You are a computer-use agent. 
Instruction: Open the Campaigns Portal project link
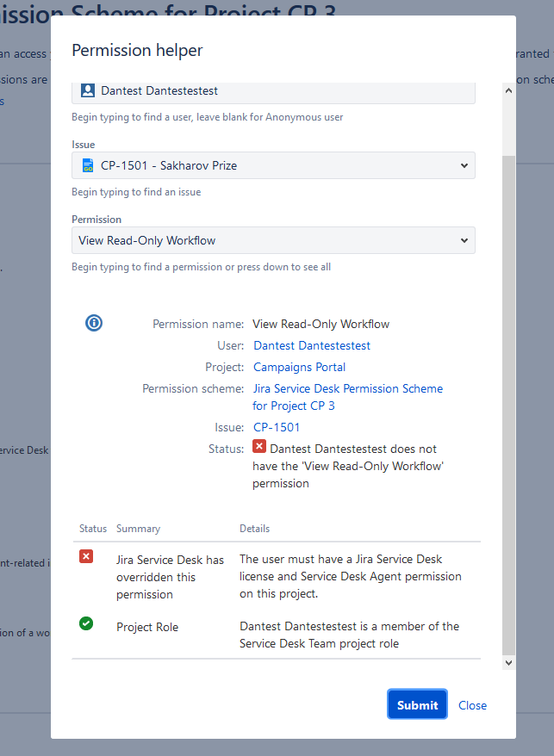click(x=299, y=367)
